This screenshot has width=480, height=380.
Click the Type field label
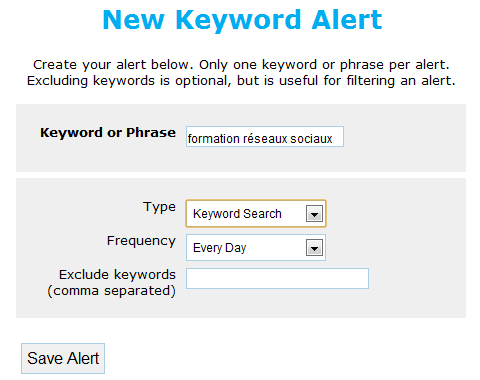pyautogui.click(x=159, y=207)
